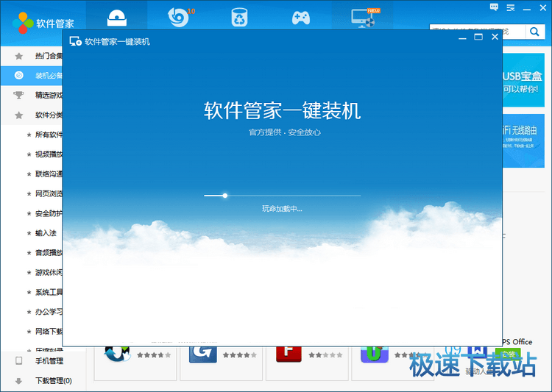This screenshot has width=552, height=392.
Task: Click the 一键装机 dialog title icon
Action: (75, 41)
